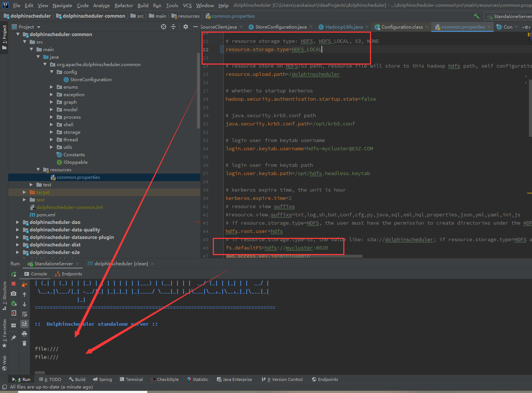Open Project panel settings gear
The height and width of the screenshot is (393, 532).
[x=186, y=27]
